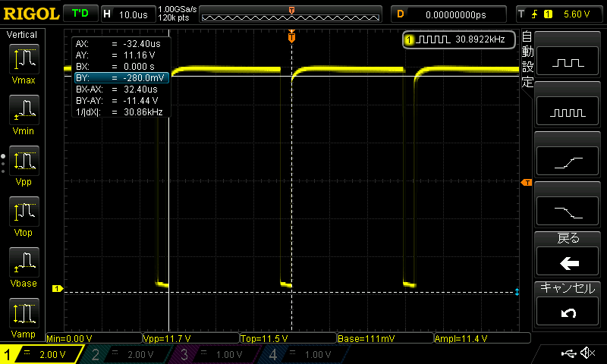This screenshot has height=364, width=607.
Task: Select the Vbase measurement icon
Action: point(24,262)
